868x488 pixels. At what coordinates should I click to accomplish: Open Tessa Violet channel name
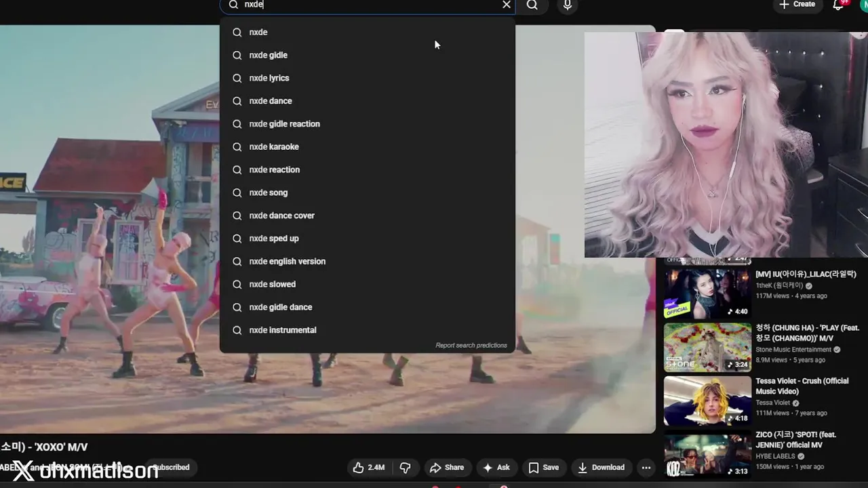[773, 403]
